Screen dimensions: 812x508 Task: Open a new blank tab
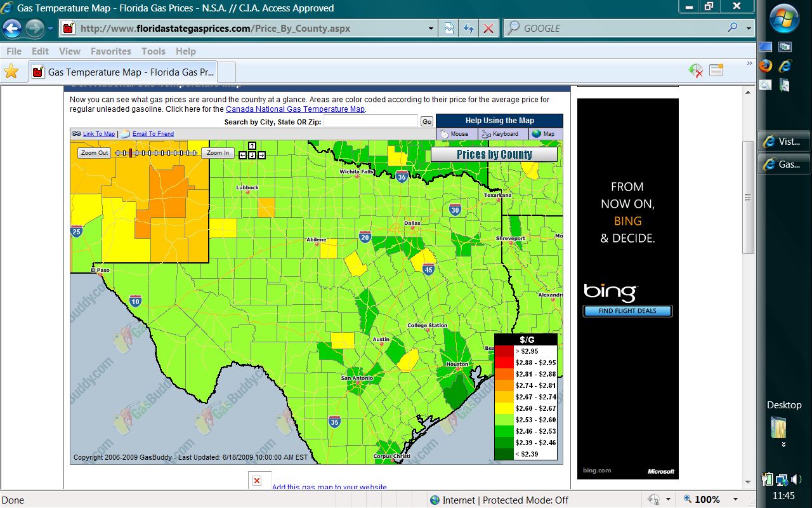coord(226,72)
